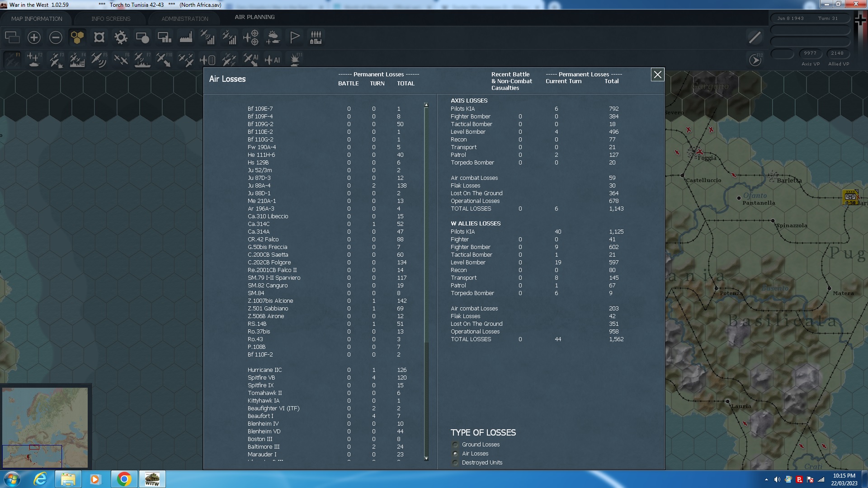Select the Ground Losses radio button
Viewport: 868px width, 488px height.
click(454, 445)
